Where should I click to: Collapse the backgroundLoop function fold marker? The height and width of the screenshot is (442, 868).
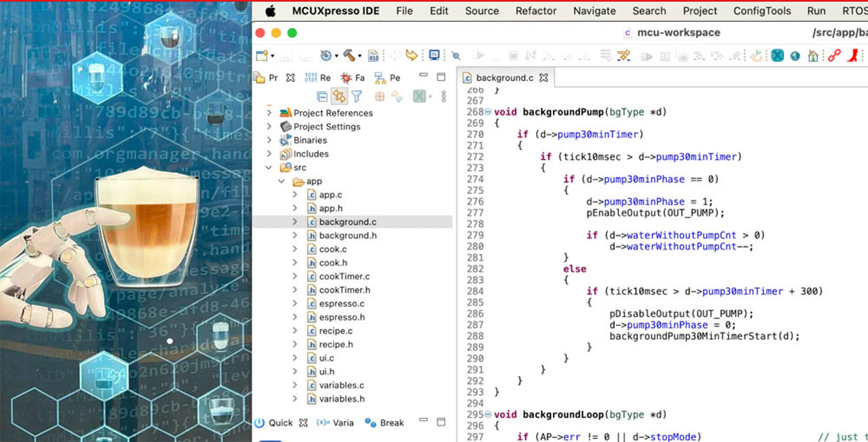pyautogui.click(x=488, y=414)
